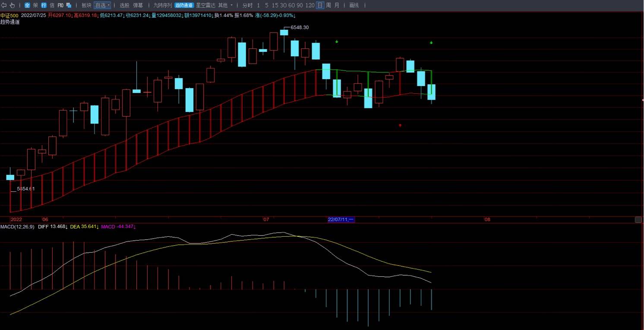This screenshot has height=330, width=644.
Task: Click the 换1.44% turnover value
Action: [x=224, y=16]
